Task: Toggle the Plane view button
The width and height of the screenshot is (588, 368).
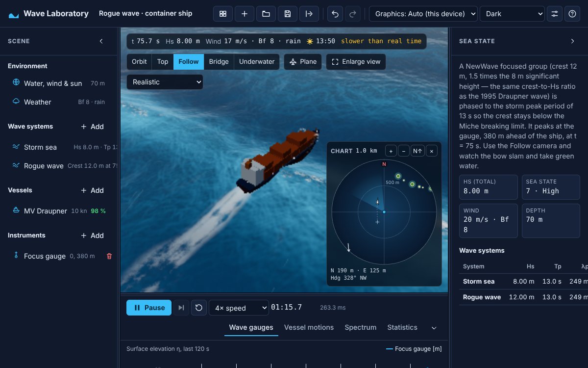Action: click(303, 62)
